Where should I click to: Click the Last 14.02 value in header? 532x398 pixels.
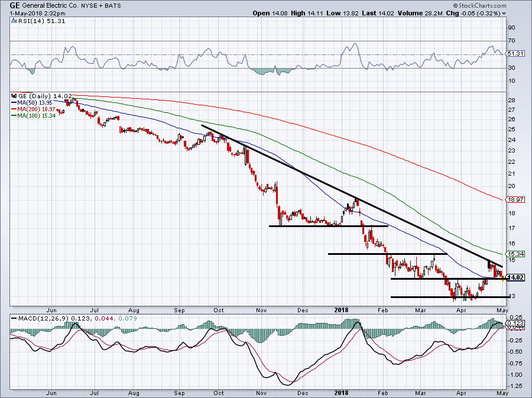coord(378,13)
